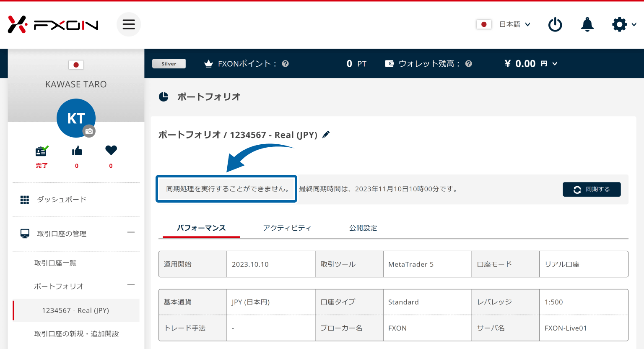Click the portfolio pie chart icon
Viewport: 644px width, 349px height.
[x=164, y=97]
